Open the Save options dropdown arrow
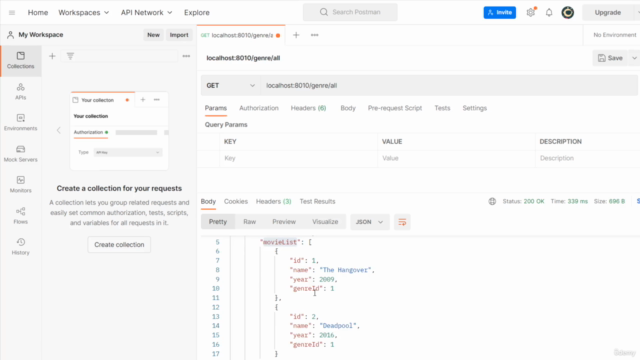The image size is (640, 360). pos(634,58)
